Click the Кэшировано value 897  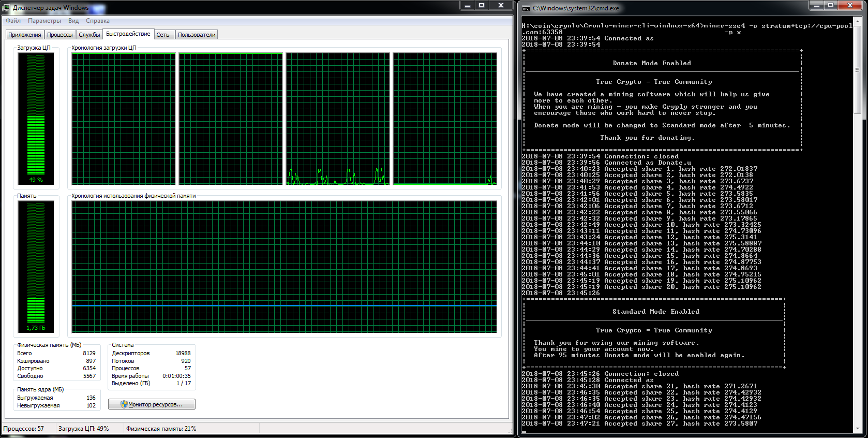[91, 361]
